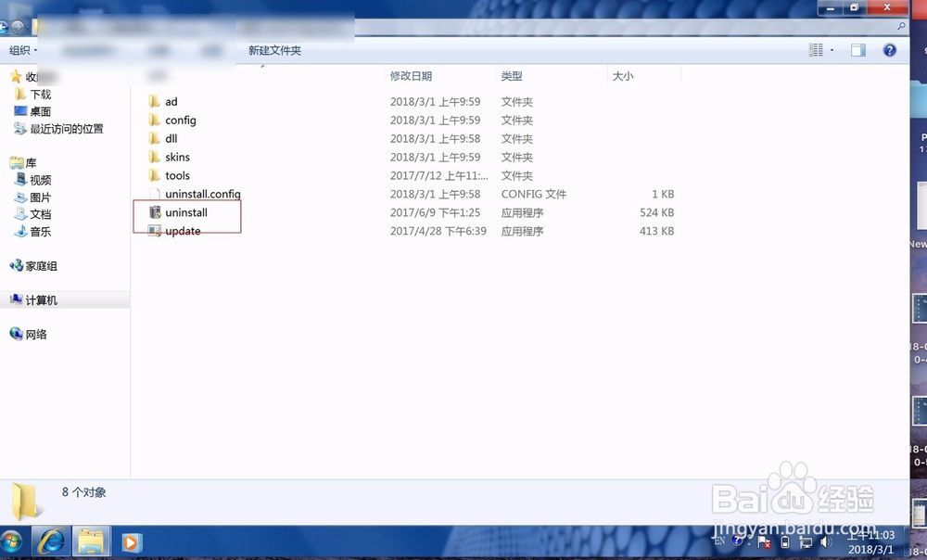
Task: Click the update file size 413 KB
Action: pyautogui.click(x=657, y=231)
